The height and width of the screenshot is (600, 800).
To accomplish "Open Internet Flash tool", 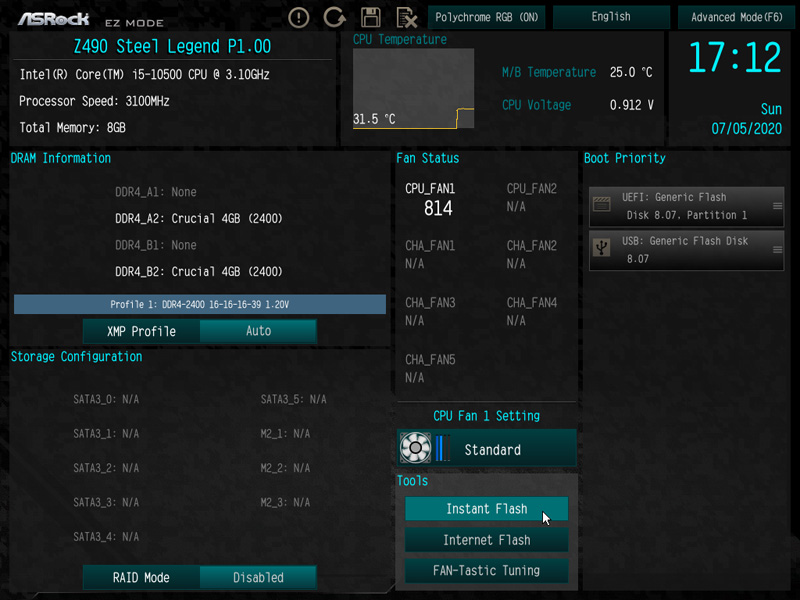I will pos(486,540).
